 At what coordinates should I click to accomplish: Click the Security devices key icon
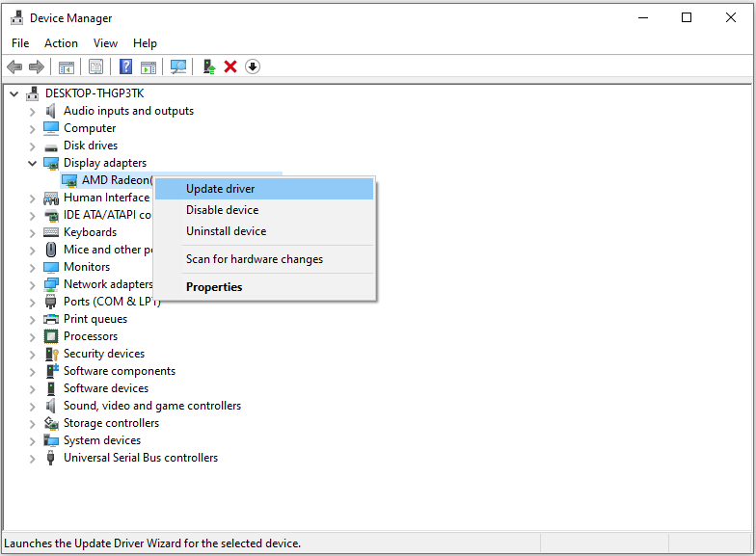[x=52, y=355]
